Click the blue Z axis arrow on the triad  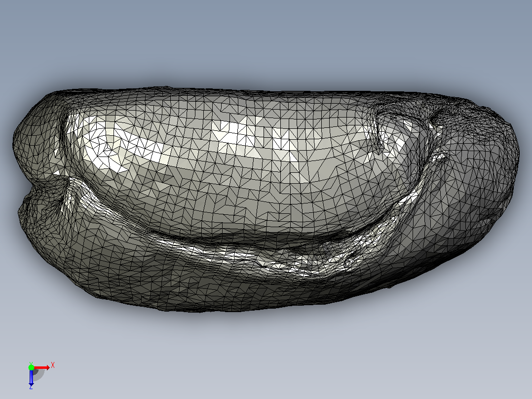pyautogui.click(x=31, y=378)
